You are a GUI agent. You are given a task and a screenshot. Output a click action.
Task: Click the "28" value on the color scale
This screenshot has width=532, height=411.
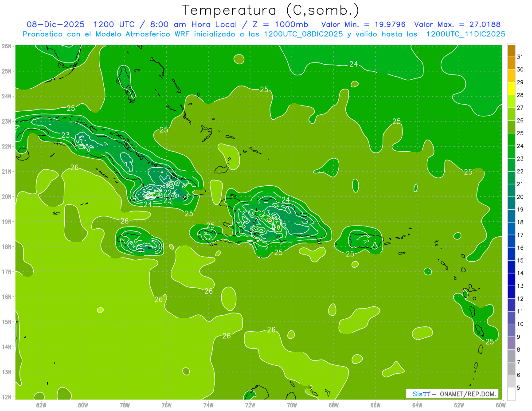(x=520, y=95)
